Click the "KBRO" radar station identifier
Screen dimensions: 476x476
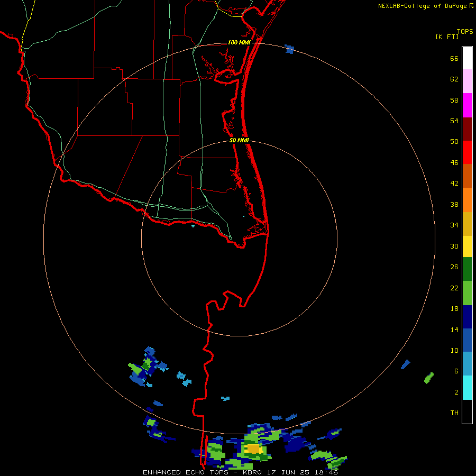point(253,472)
